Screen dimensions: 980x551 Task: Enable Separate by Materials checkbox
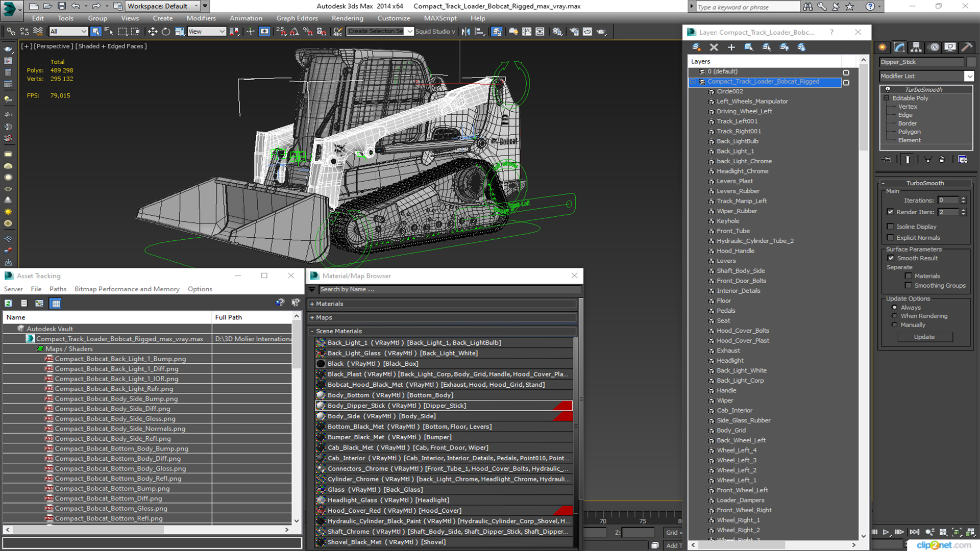point(908,276)
